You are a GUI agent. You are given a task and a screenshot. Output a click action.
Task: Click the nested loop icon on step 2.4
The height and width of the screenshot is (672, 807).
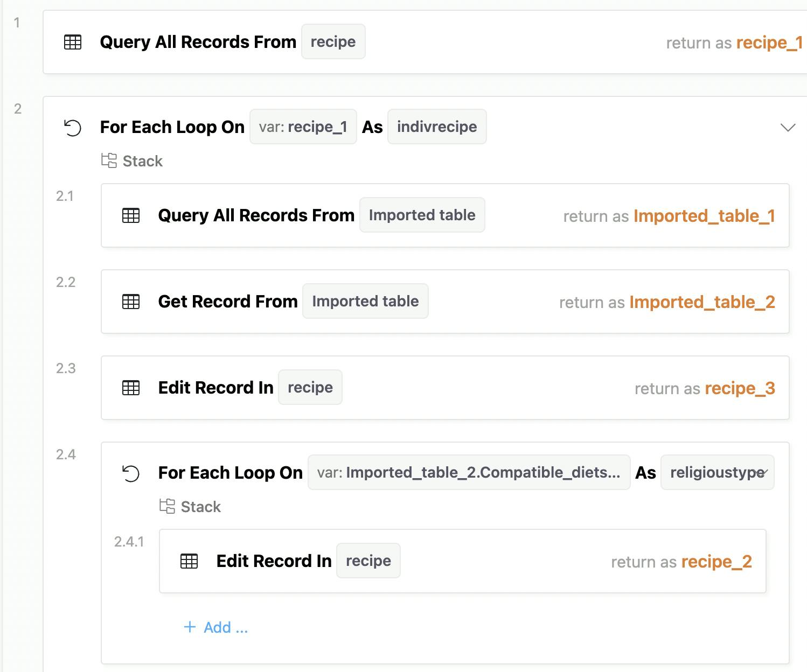pyautogui.click(x=131, y=473)
